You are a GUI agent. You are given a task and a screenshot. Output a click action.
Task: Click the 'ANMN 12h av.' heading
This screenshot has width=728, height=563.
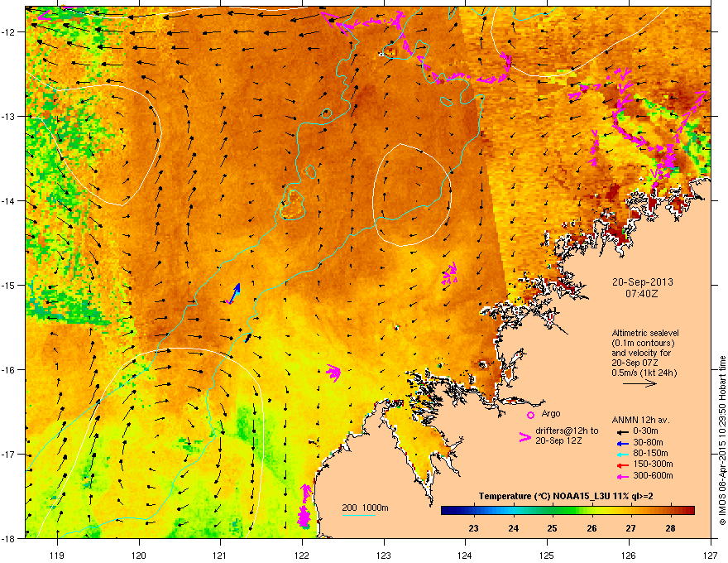pyautogui.click(x=640, y=421)
